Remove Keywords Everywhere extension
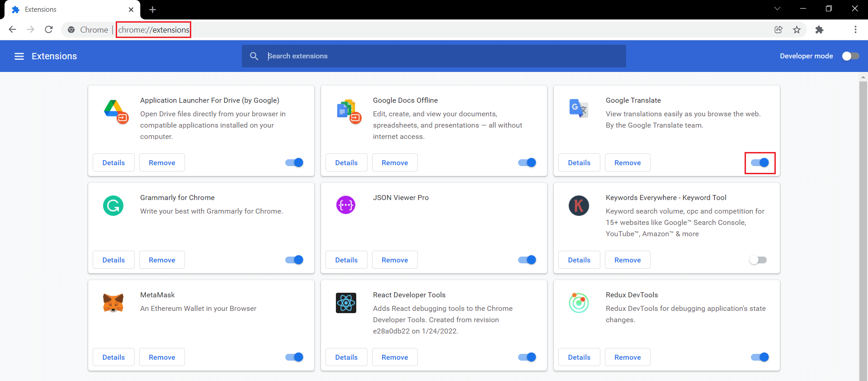Screen dimensions: 868x381 tap(627, 260)
